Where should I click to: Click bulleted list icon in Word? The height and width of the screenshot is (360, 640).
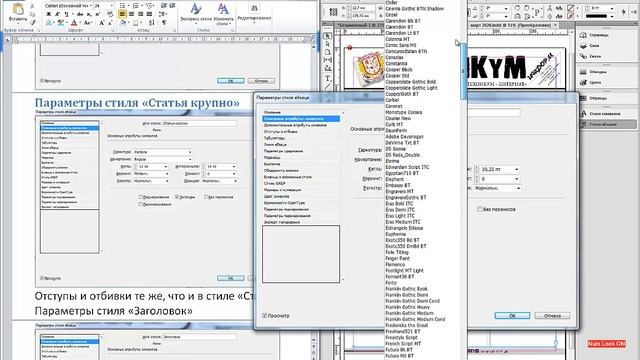(122, 6)
